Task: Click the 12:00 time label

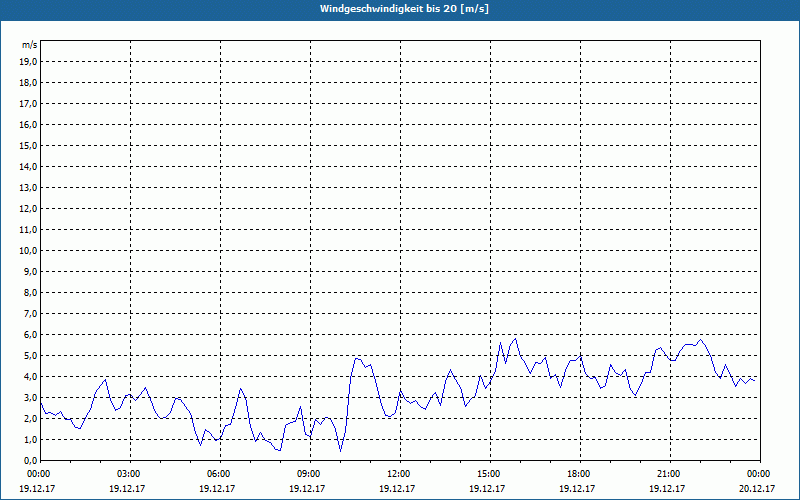Action: 401,474
